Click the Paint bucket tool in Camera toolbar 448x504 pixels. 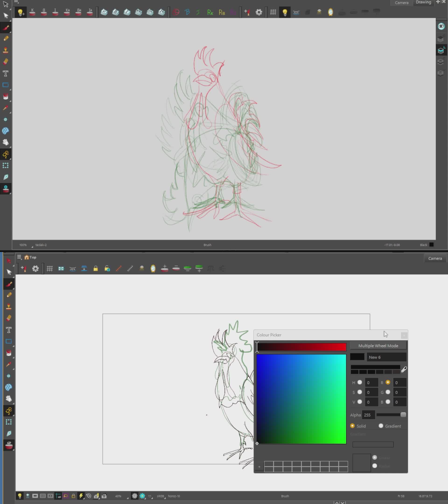pyautogui.click(x=9, y=353)
